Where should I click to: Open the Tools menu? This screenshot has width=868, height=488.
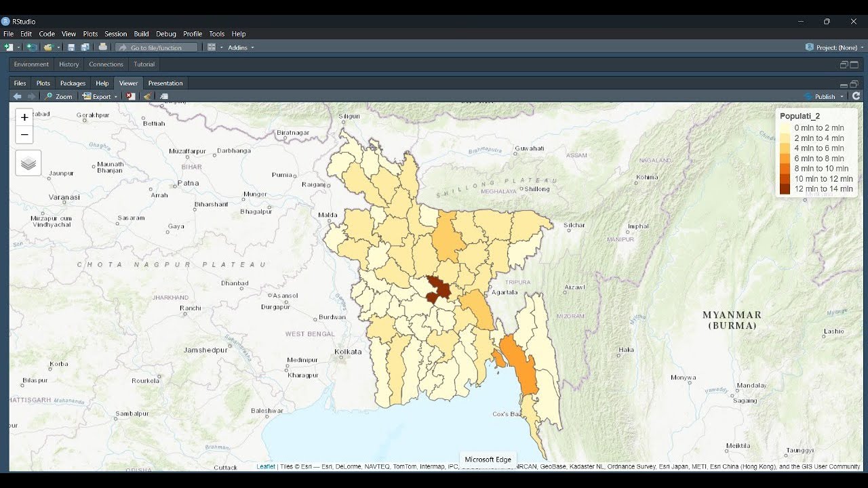(217, 34)
